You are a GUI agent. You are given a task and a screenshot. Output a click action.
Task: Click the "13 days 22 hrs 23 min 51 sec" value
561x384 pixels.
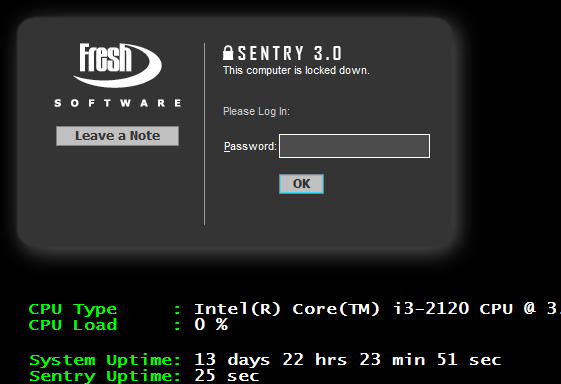tap(347, 360)
